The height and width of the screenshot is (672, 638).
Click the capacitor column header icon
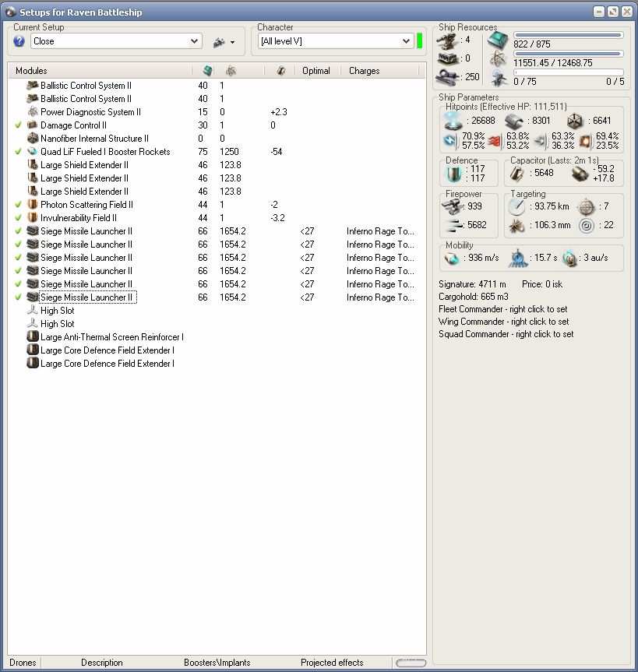coord(281,70)
